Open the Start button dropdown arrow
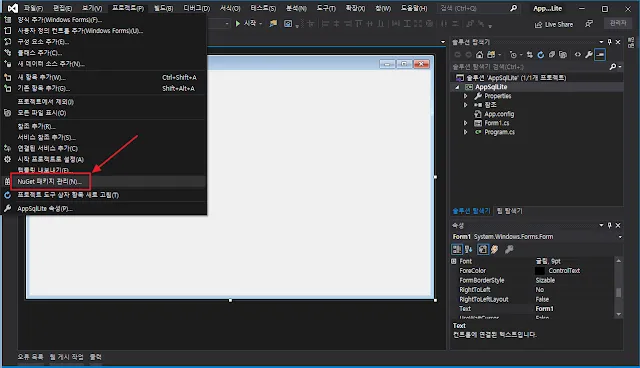The height and width of the screenshot is (368, 640). 260,24
